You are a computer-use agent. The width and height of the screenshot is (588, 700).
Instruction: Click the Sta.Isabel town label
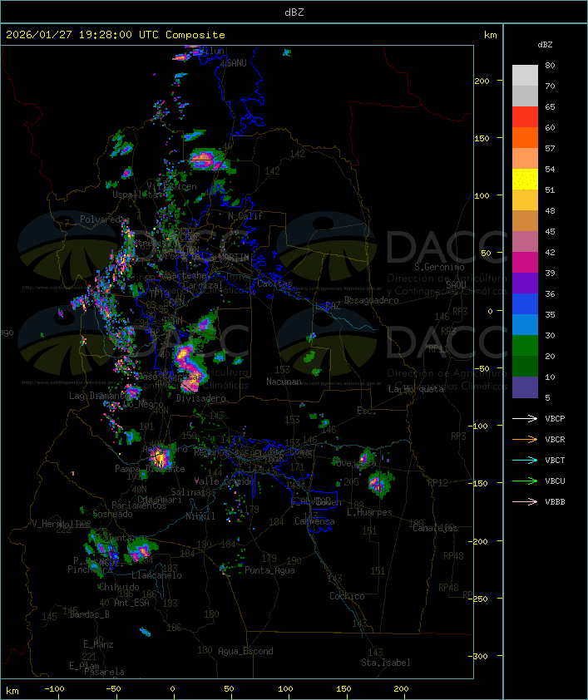click(x=385, y=663)
